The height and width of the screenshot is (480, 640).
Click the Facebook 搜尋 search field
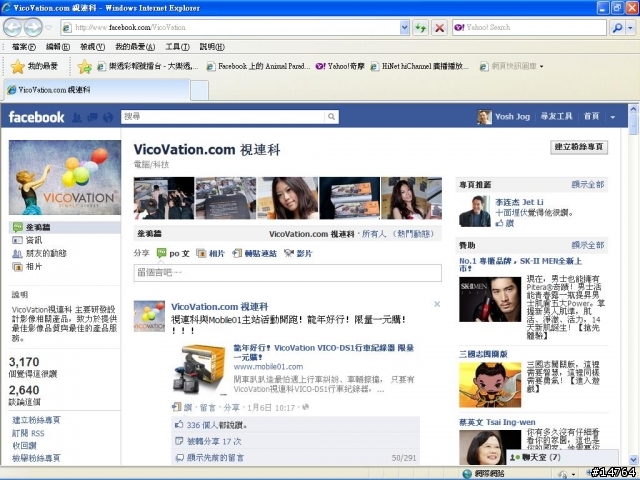pos(223,117)
